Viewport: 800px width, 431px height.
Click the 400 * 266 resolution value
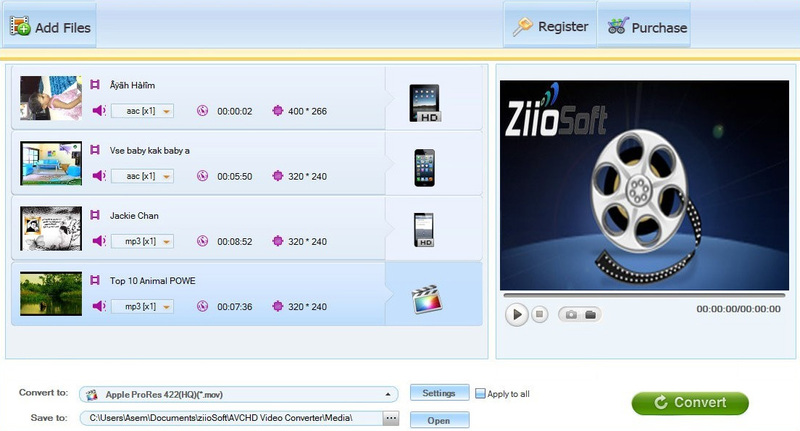tap(307, 111)
